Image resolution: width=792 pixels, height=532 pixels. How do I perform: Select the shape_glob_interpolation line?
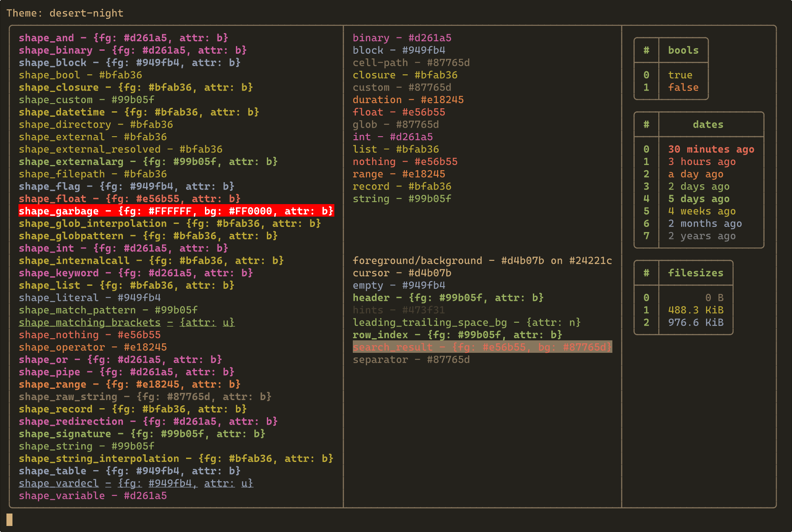tap(170, 224)
